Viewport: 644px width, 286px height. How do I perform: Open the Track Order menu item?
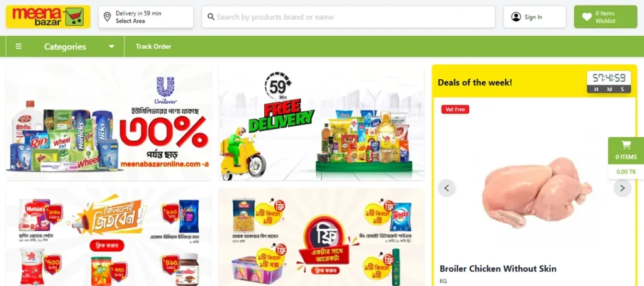tap(153, 47)
